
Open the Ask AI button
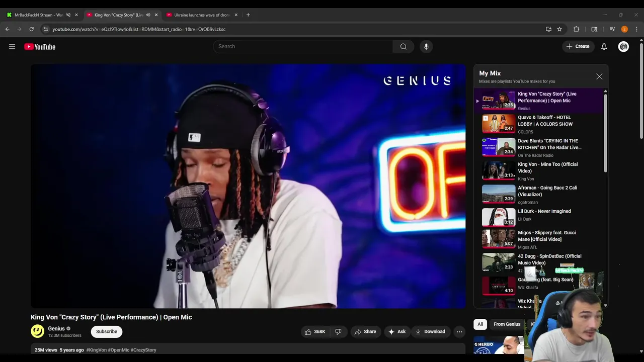(396, 332)
